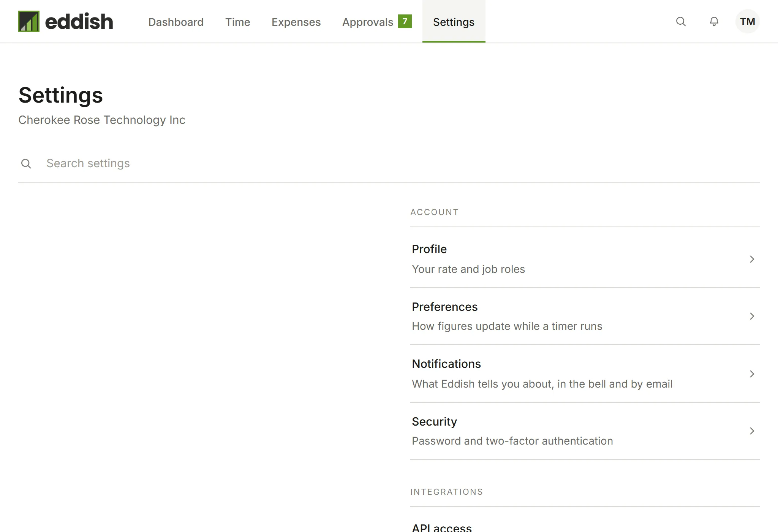Open the Preferences settings link

585,316
